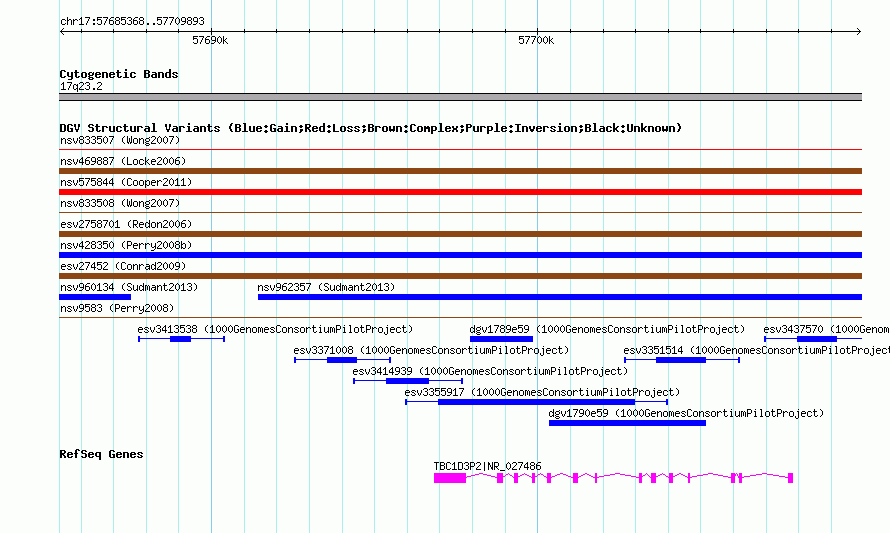Click the esv3351514 text label
Viewport: 890px width, 533px height.
pos(756,350)
